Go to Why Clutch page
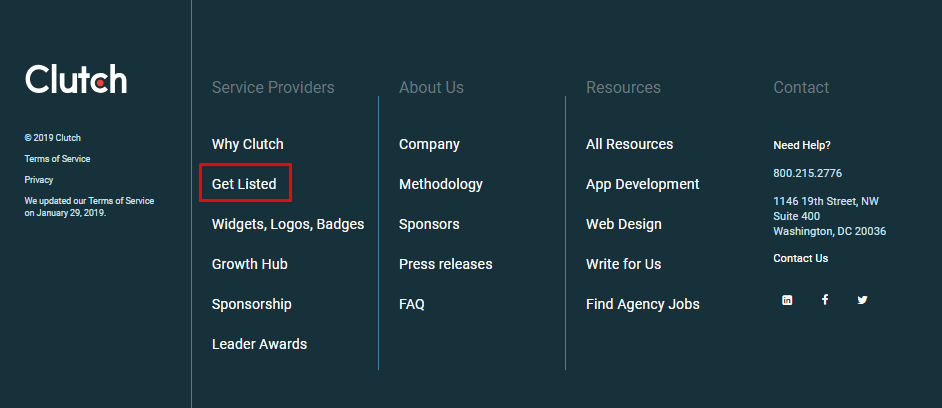The height and width of the screenshot is (408, 942). 248,144
